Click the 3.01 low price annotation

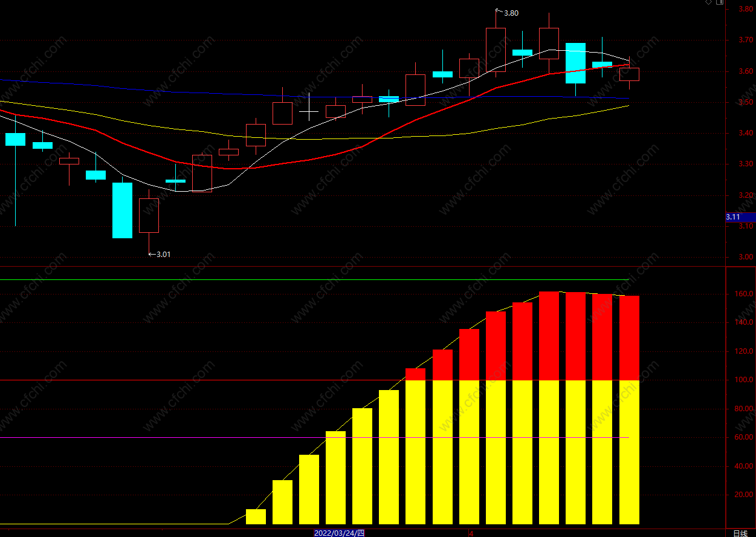[x=163, y=255]
